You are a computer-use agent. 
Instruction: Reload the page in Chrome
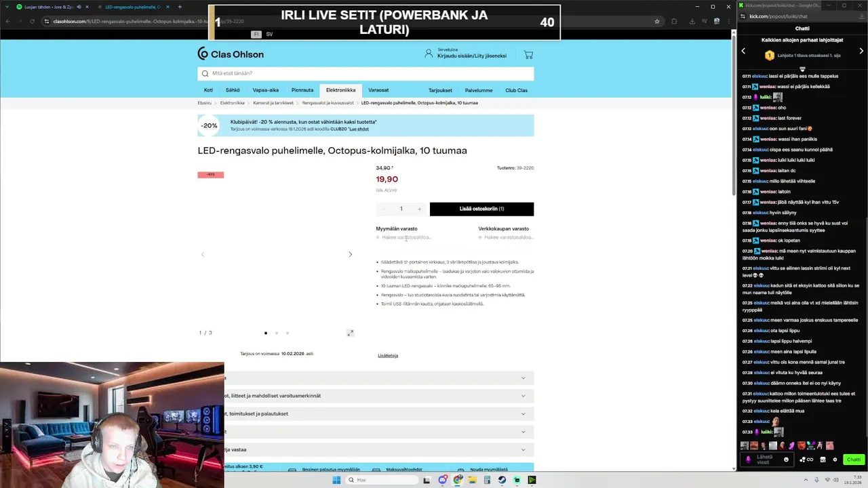point(32,21)
